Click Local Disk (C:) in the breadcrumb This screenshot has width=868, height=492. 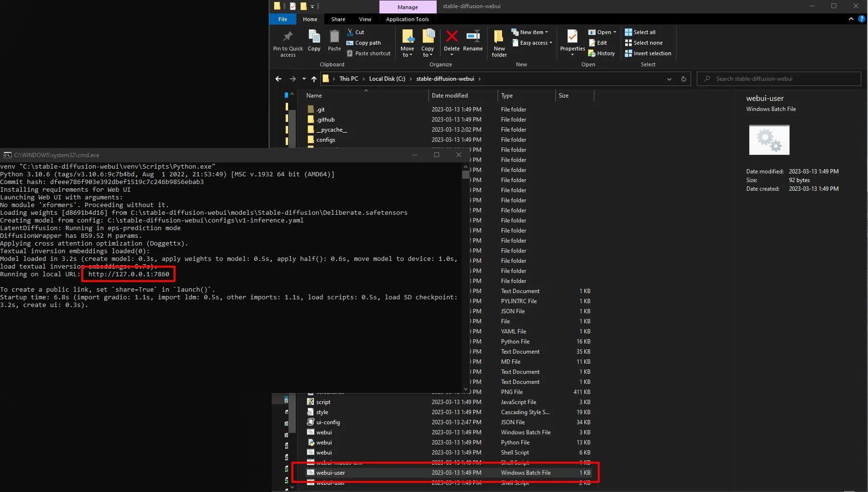click(x=387, y=79)
